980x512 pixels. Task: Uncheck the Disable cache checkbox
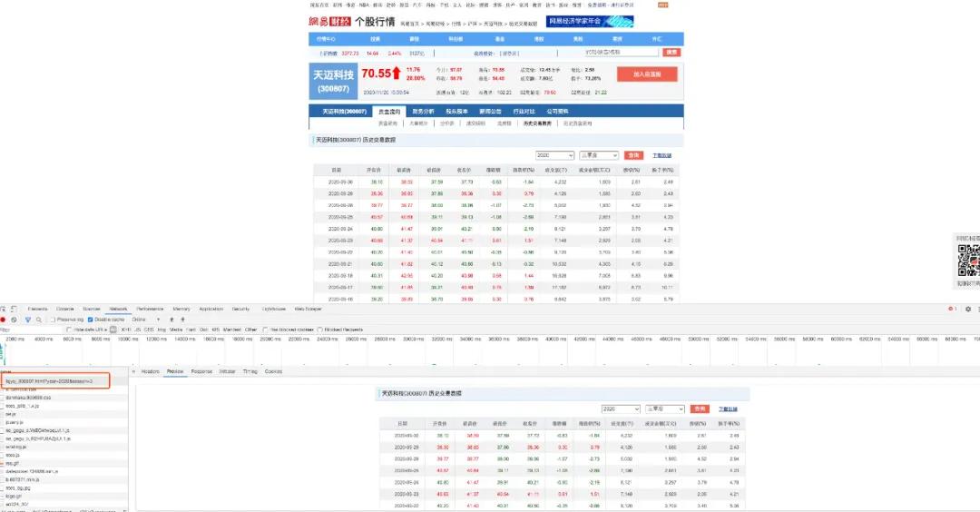click(90, 320)
